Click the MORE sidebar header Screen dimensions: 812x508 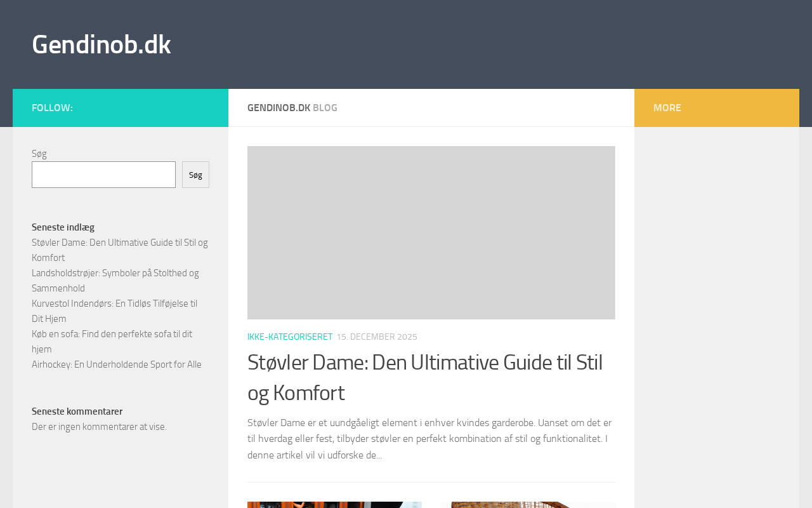pos(667,108)
